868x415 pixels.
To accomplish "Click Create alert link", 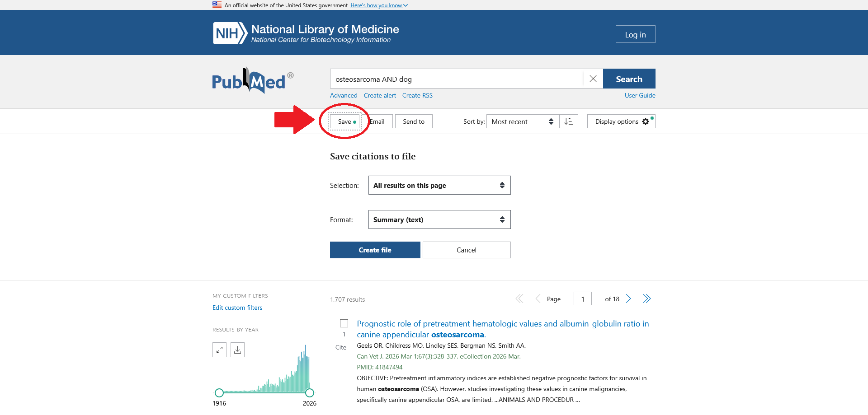I will click(x=380, y=95).
